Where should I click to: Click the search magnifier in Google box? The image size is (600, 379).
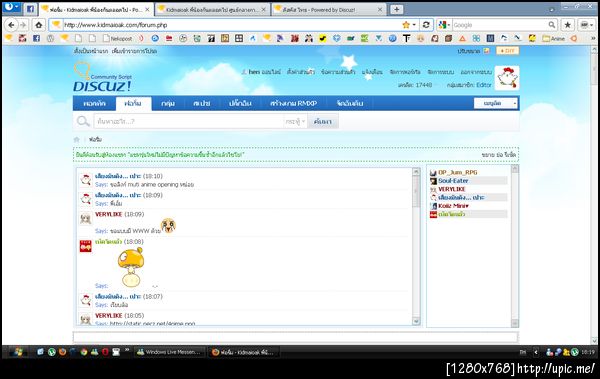tap(551, 25)
